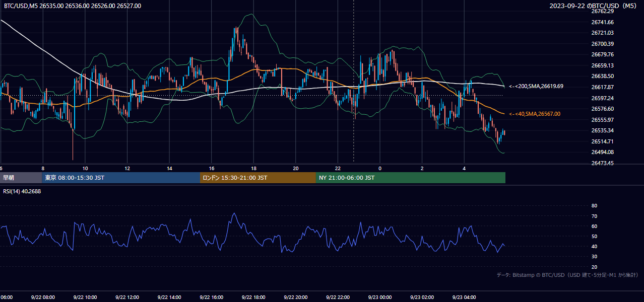This screenshot has width=644, height=302.
Task: Click price axis value 26741.66
Action: (x=602, y=22)
